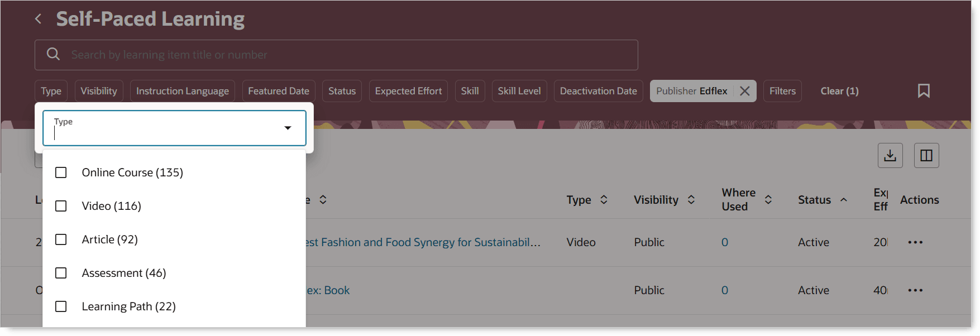Click the Clear (1) button
Screen dimensions: 980x336
tap(839, 91)
